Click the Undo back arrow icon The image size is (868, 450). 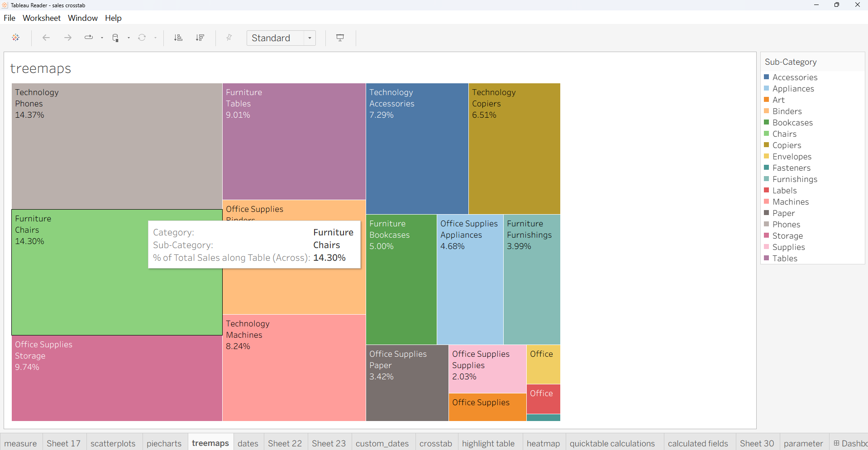click(46, 38)
